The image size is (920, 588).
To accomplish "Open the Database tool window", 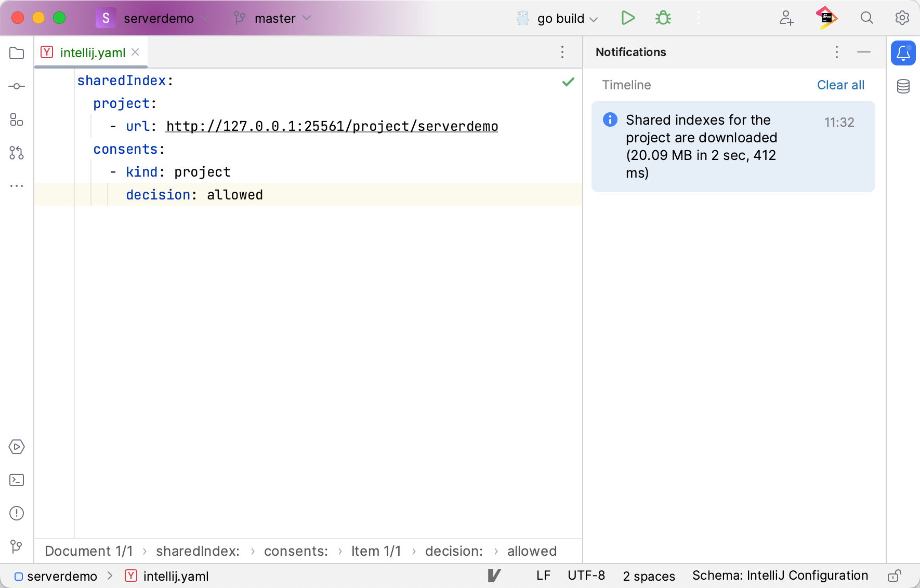I will (x=903, y=86).
